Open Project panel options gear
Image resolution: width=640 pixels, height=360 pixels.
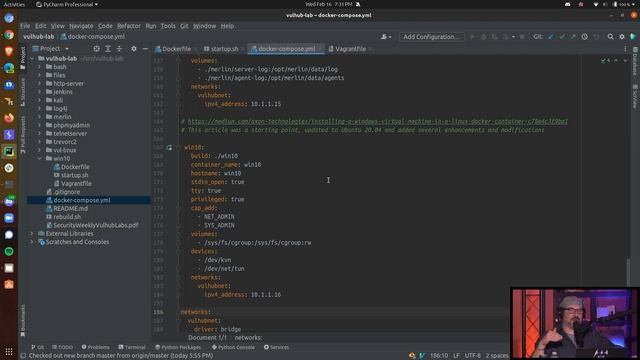(133, 49)
